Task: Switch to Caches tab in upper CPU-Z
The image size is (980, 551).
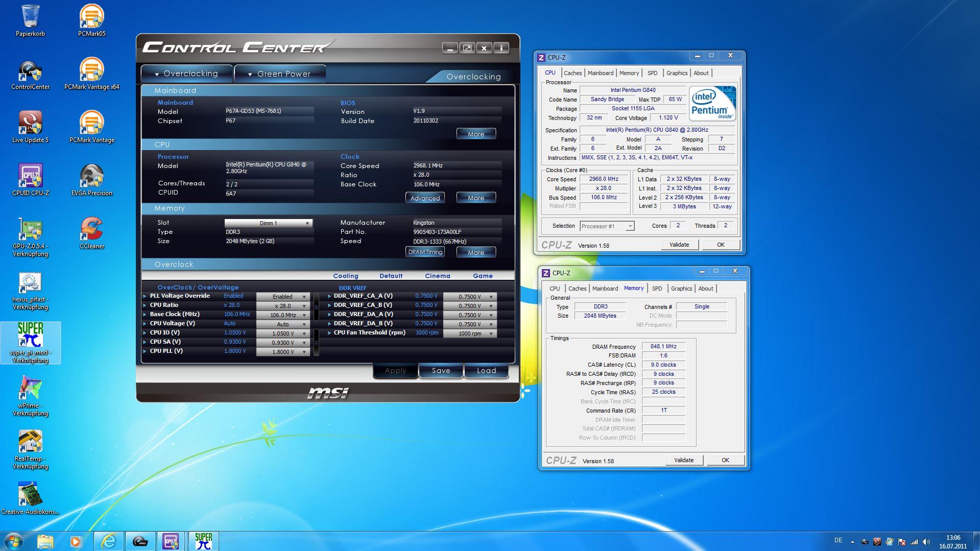Action: tap(572, 73)
